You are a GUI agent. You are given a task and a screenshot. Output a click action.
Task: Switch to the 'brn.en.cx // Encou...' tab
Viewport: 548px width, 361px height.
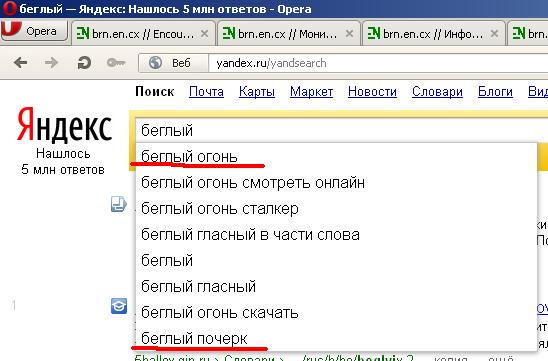point(143,34)
